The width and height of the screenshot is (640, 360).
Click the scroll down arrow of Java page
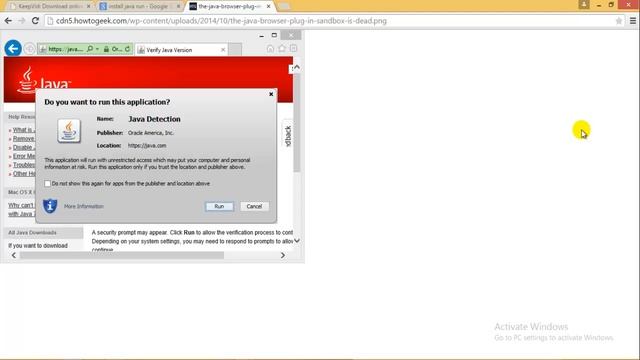pos(297,241)
